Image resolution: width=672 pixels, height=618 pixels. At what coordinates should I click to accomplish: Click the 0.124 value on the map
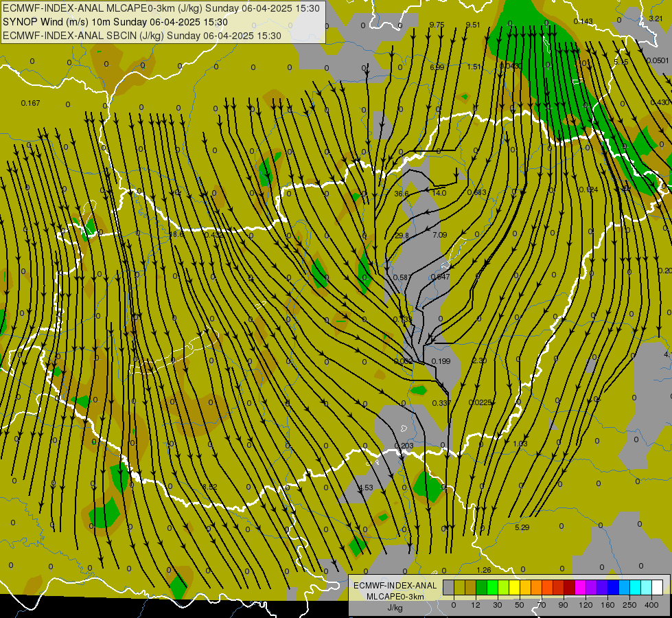[588, 190]
